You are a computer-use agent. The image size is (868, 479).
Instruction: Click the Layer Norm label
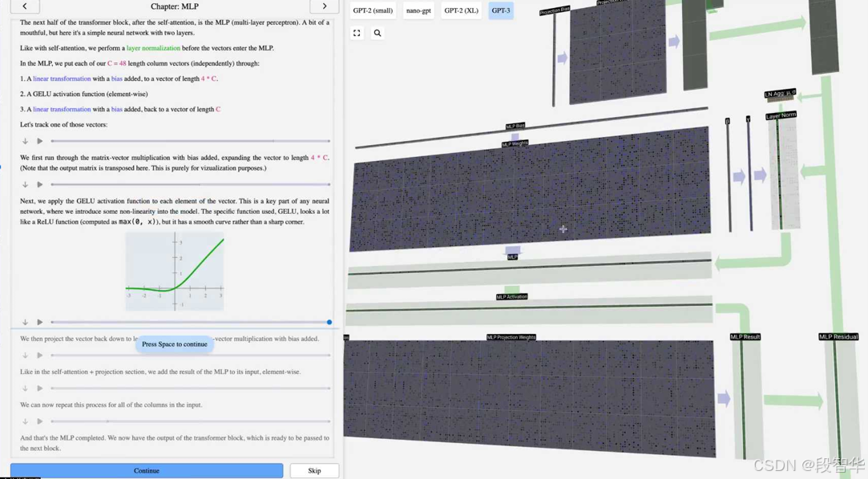(x=781, y=115)
